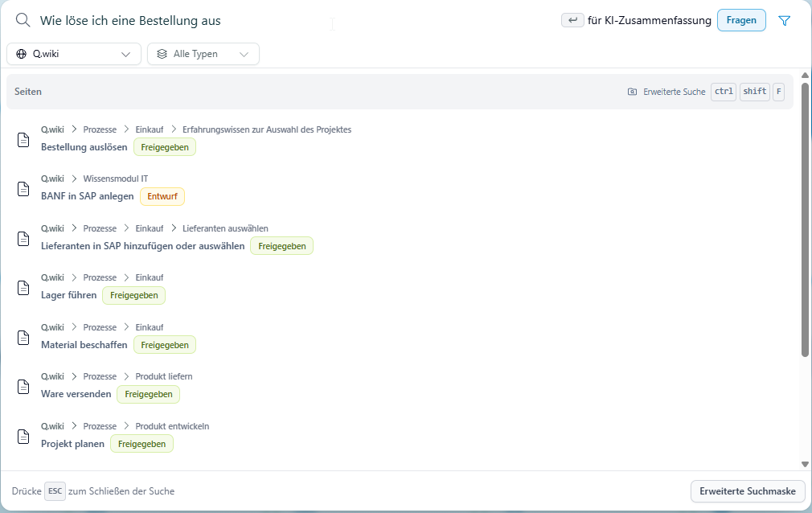Click page icon beside Ware versenden
812x513 pixels.
[23, 387]
